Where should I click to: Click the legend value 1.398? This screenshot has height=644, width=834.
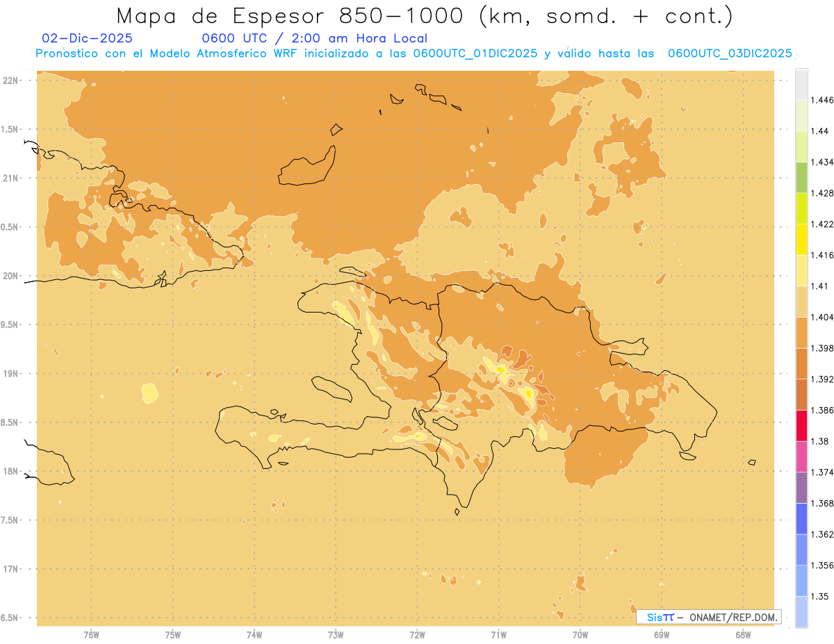pos(821,348)
